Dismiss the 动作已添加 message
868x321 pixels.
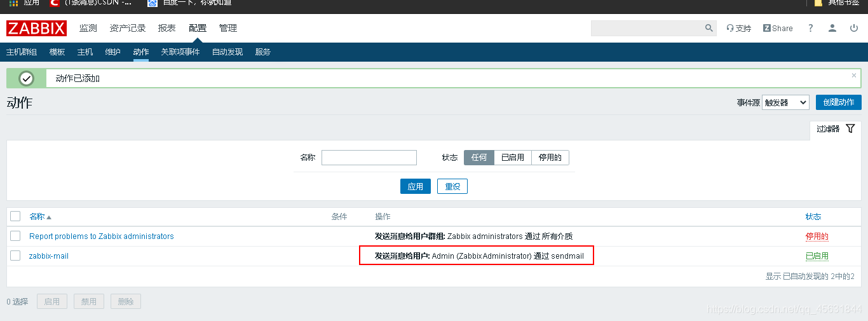[x=854, y=75]
